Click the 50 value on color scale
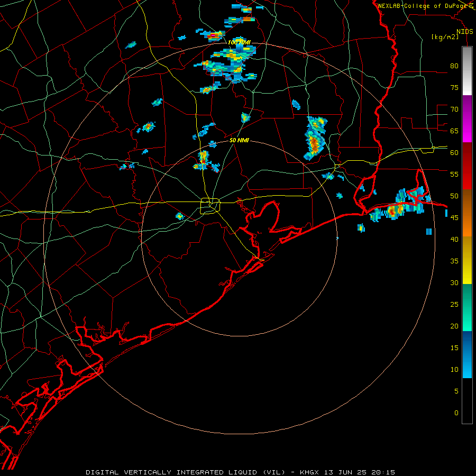The image size is (476, 476). 454,196
